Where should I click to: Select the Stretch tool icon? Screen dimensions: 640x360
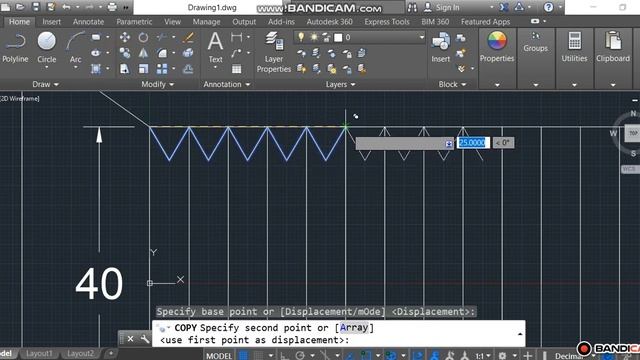[125, 69]
